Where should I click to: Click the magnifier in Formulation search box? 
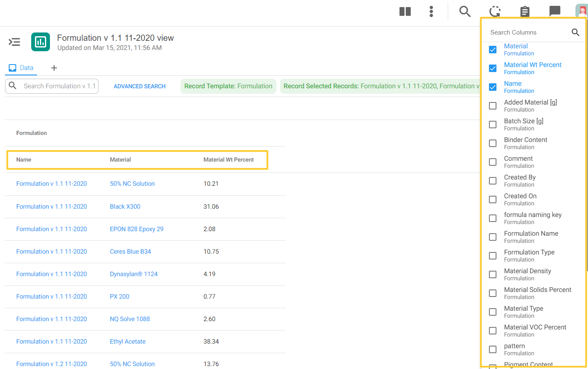click(13, 85)
